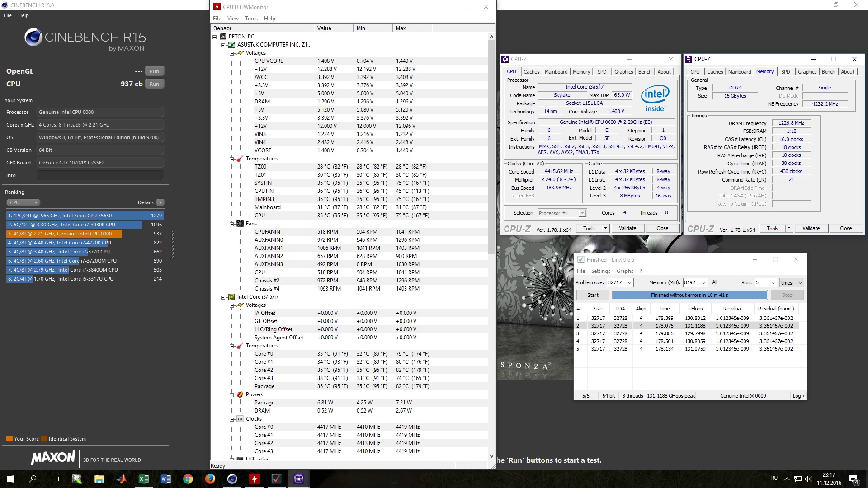Switch to HWMonitor via taskbar icon
Screen dimensions: 868x488
(254, 479)
